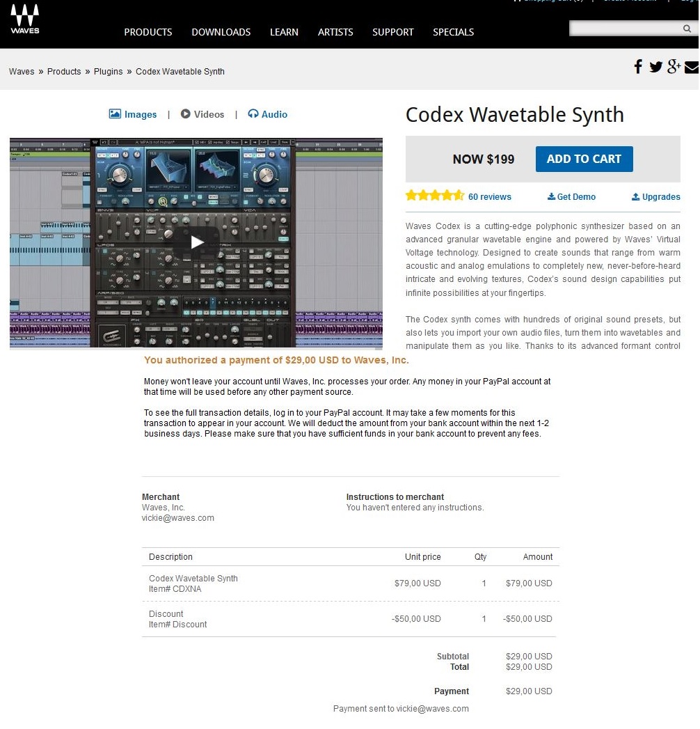The width and height of the screenshot is (700, 729).
Task: Click the Waves logo in the header
Action: 25,19
